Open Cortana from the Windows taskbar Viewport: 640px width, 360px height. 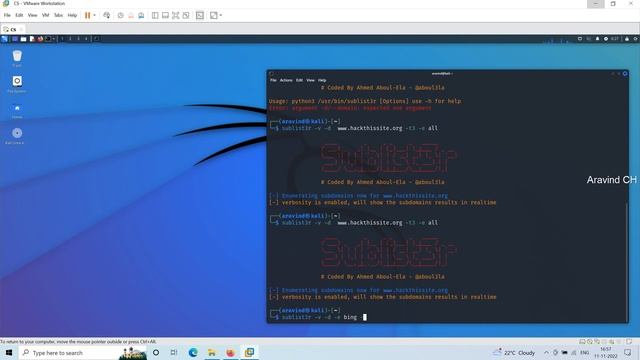(156, 353)
